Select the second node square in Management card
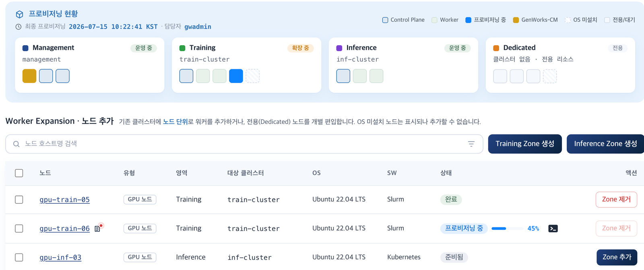The image size is (644, 270). point(46,76)
